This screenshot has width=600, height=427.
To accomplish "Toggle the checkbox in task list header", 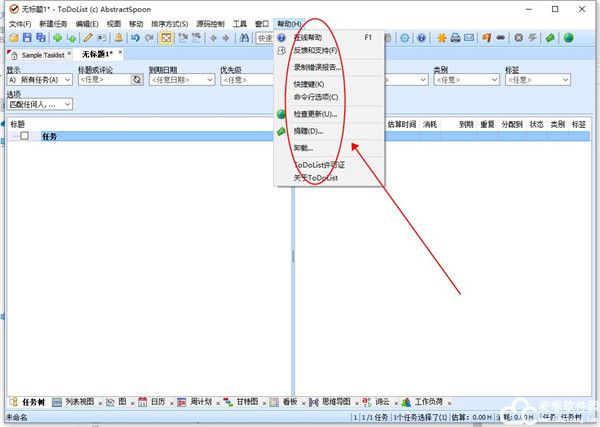I will (x=24, y=136).
